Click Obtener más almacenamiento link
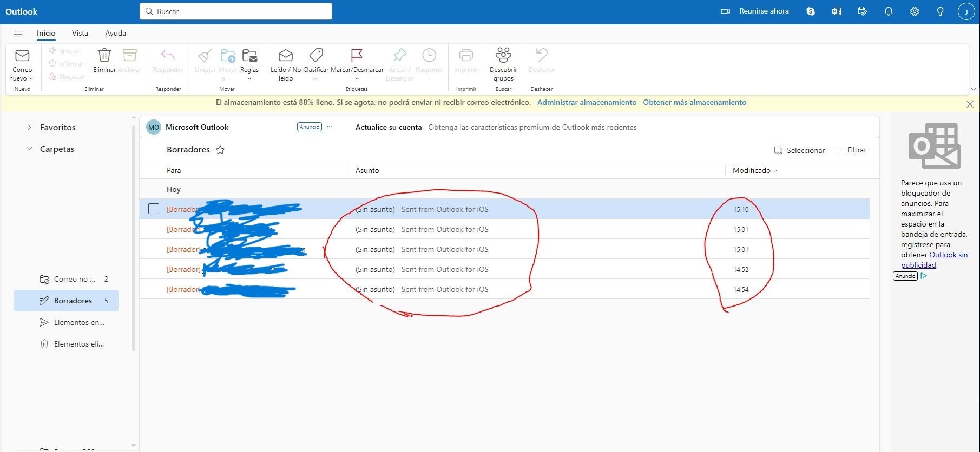 pos(694,102)
